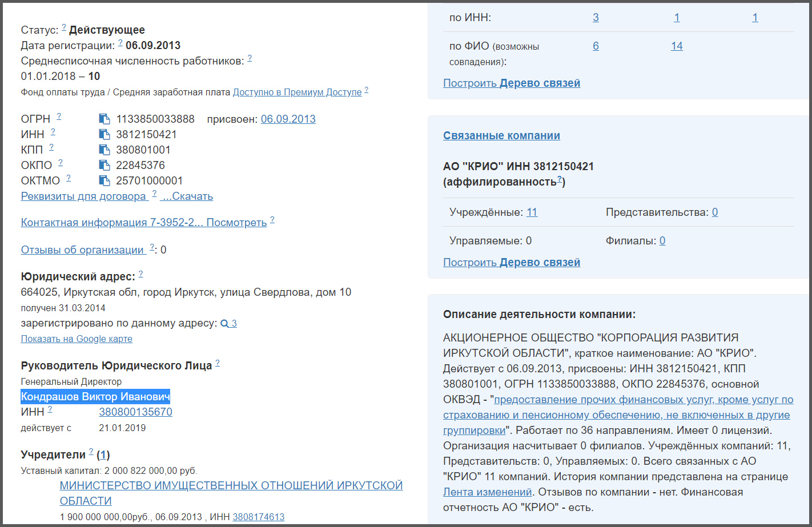Open Учреждённые count 11 link

coord(532,212)
